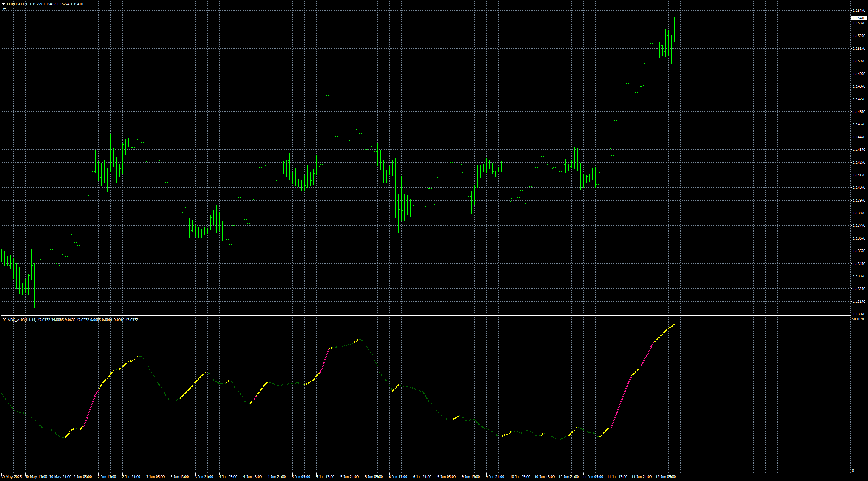868x481 pixels.
Task: Click time axis label 4 Jun 21:00
Action: [x=277, y=477]
